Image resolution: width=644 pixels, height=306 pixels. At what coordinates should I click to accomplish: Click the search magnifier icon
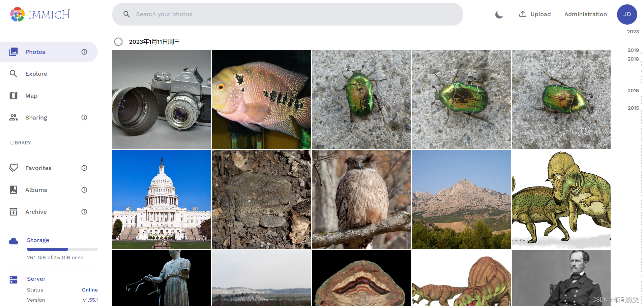pyautogui.click(x=126, y=14)
